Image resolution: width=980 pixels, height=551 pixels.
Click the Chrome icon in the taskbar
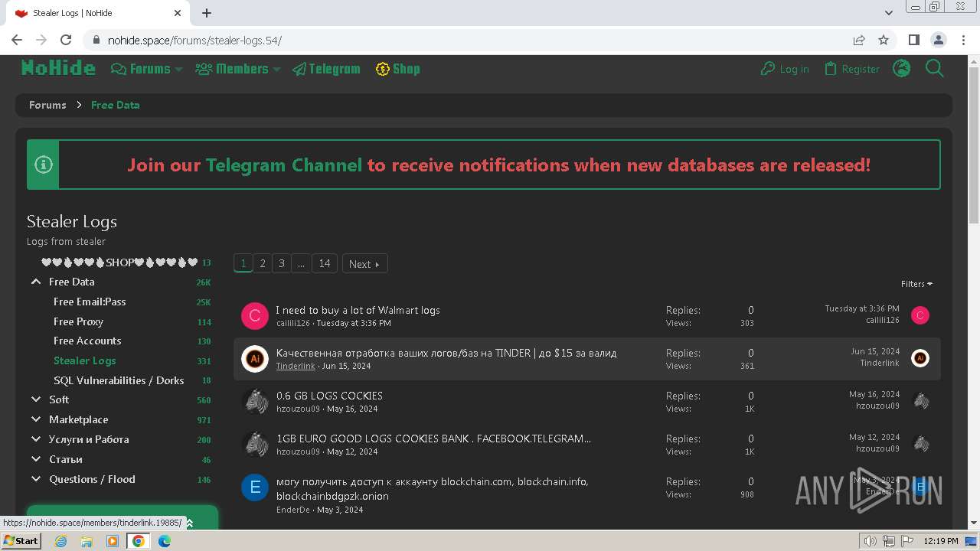pyautogui.click(x=139, y=541)
